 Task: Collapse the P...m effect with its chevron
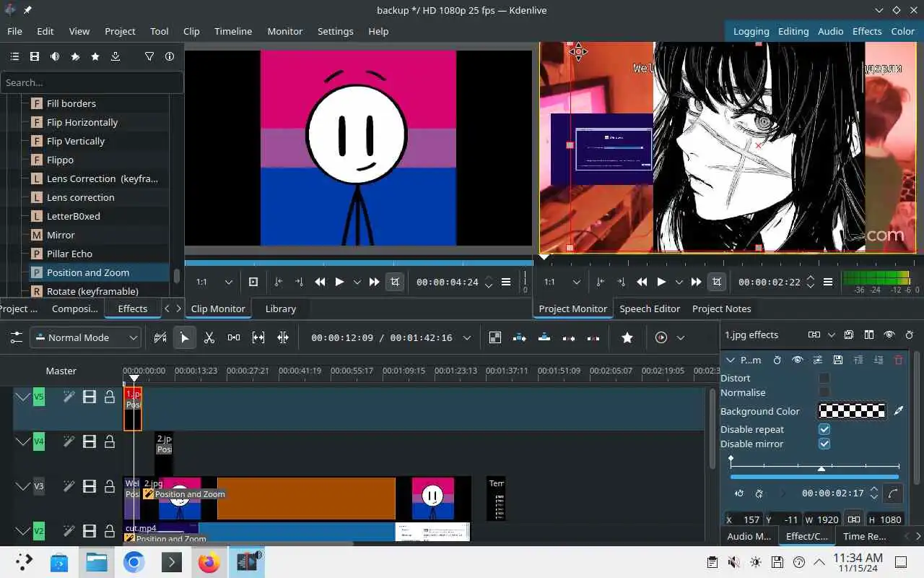pyautogui.click(x=731, y=360)
